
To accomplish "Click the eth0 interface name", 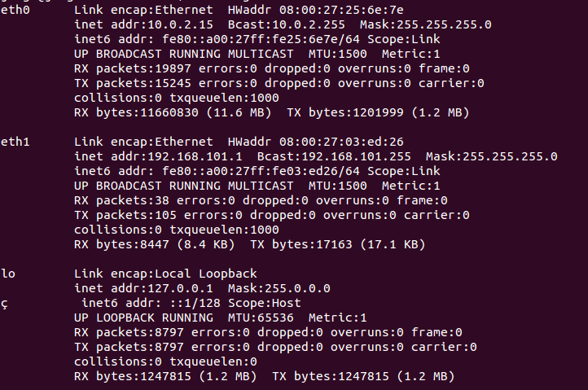I will 15,9.
